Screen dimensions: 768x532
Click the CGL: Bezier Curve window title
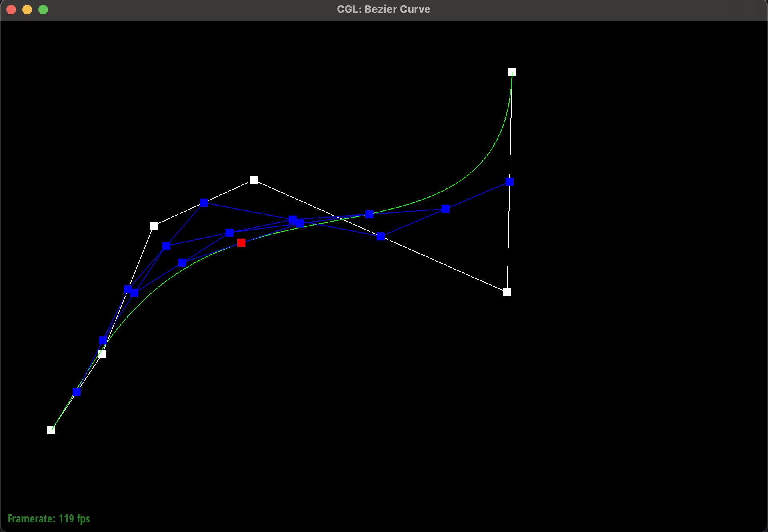384,9
